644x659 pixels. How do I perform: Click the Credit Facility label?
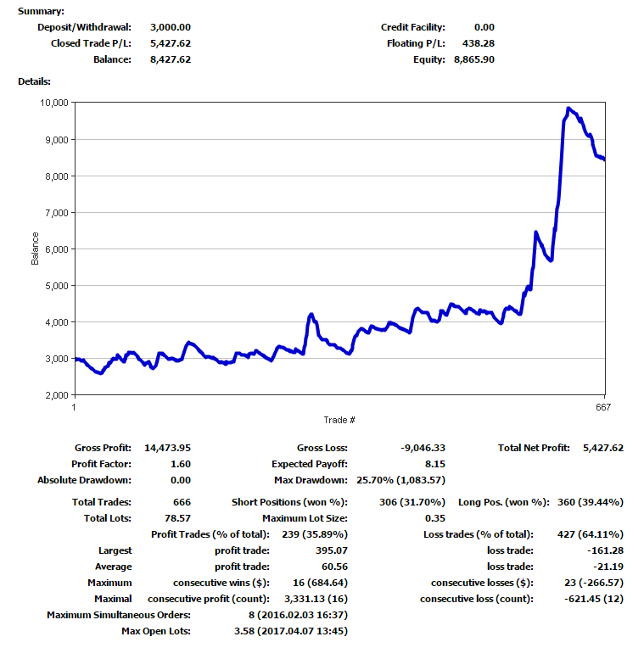[412, 27]
